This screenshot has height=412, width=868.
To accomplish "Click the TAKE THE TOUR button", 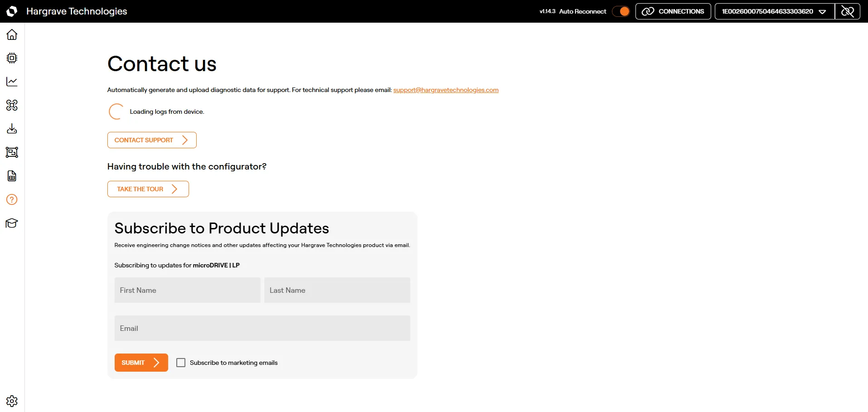I will click(148, 189).
